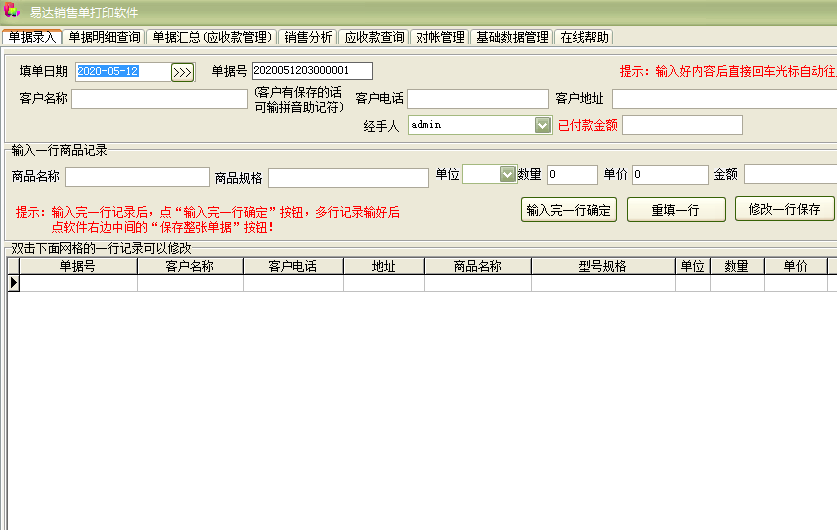Click the 输入一行商品记录 group title
This screenshot has width=837, height=530.
point(59,151)
